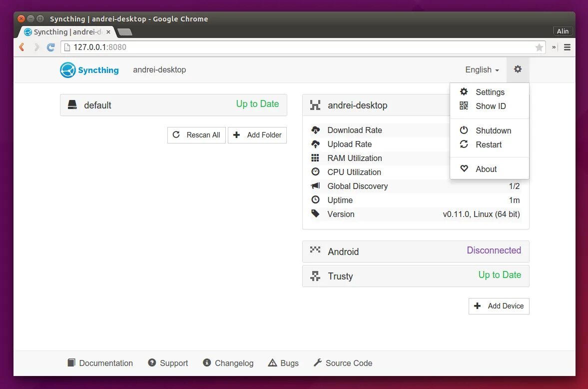Click the Shutdown power icon
The height and width of the screenshot is (389, 588).
(464, 130)
